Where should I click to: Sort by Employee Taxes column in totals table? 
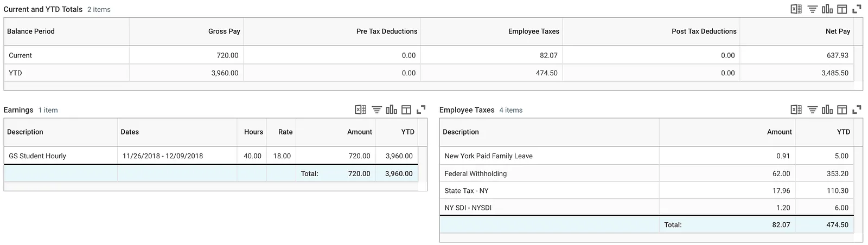tap(492, 31)
